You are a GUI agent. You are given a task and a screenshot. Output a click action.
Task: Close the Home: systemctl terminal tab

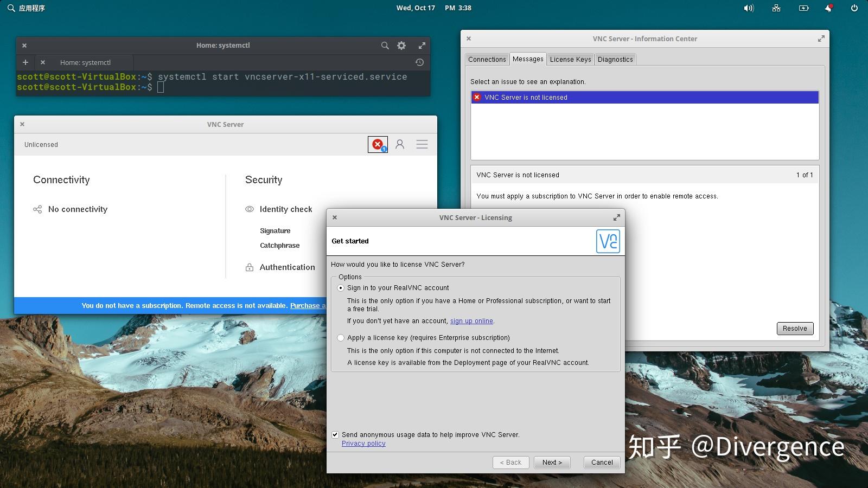(x=43, y=62)
